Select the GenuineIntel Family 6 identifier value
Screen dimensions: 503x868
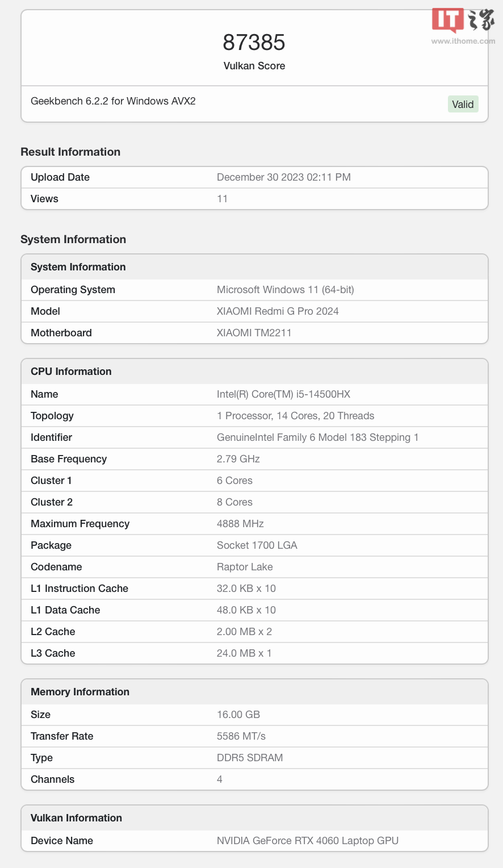pos(318,437)
